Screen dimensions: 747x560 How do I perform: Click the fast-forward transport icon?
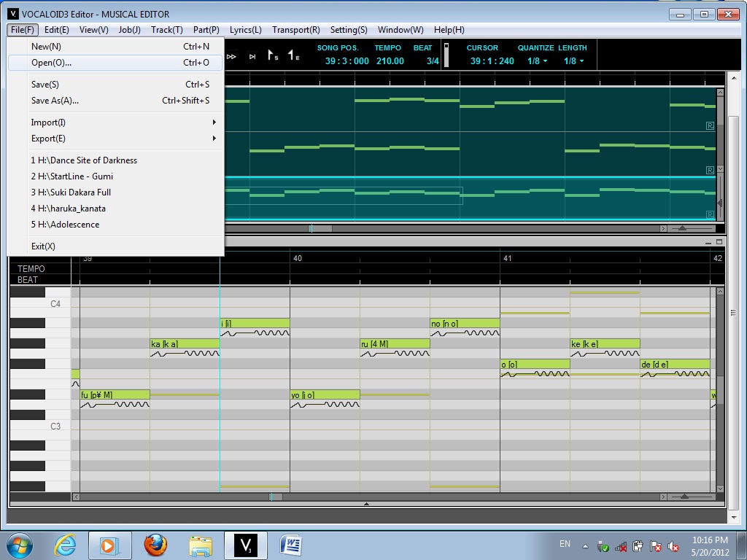231,57
